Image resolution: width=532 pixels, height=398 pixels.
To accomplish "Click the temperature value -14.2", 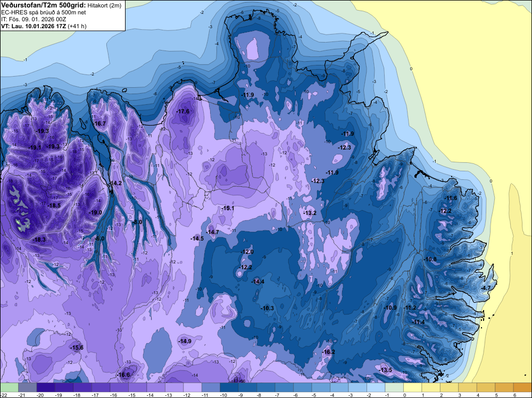I will coord(115,183).
